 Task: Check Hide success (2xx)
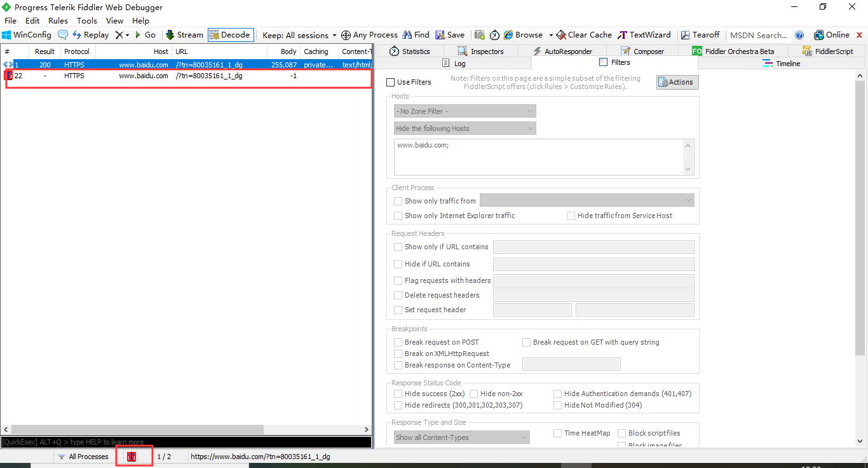pyautogui.click(x=398, y=394)
